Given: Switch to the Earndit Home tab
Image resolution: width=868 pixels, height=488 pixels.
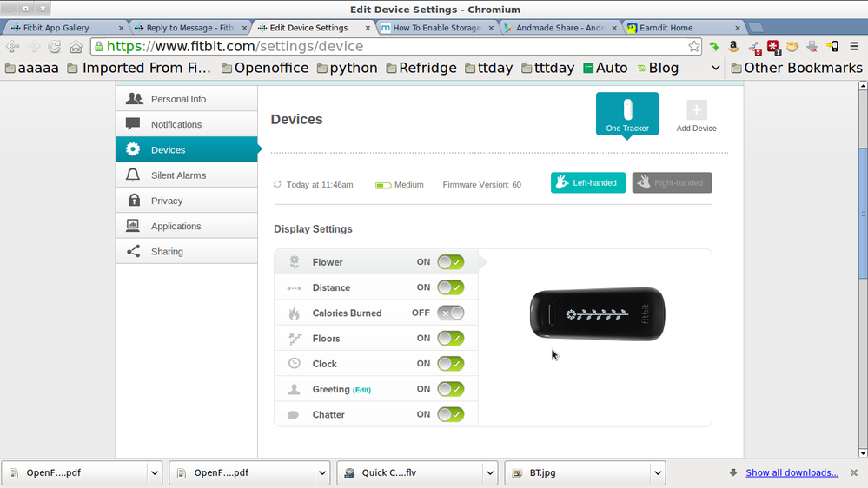Looking at the screenshot, I should tap(684, 28).
